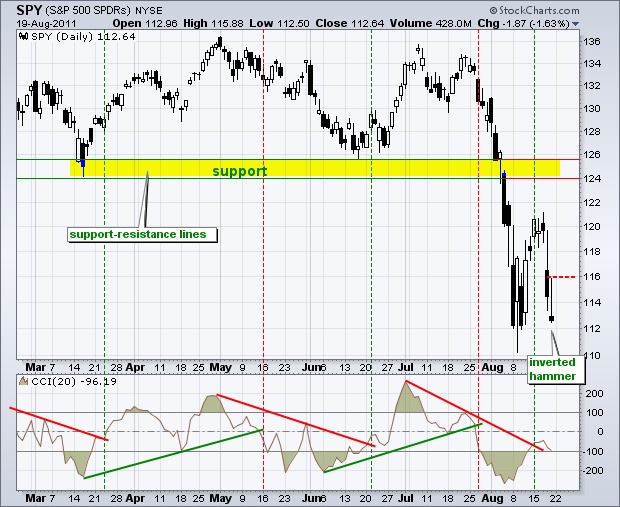Click the -100 label on CCI axis
Viewport: 620px width, 507px height.
pos(592,452)
